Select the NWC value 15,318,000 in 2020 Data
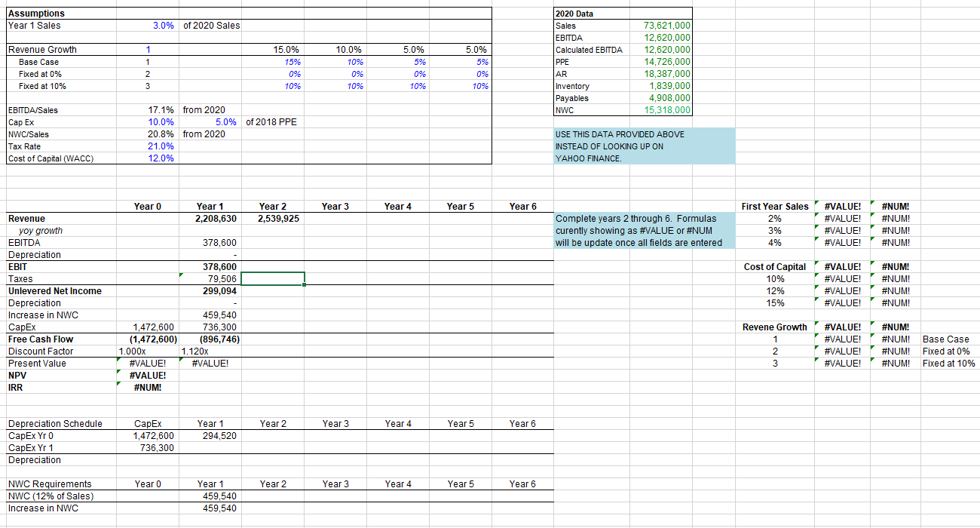Viewport: 980px width, 528px height. coord(661,109)
